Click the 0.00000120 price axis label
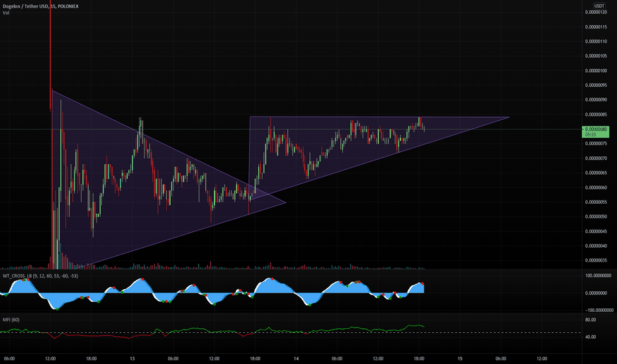 [x=596, y=12]
